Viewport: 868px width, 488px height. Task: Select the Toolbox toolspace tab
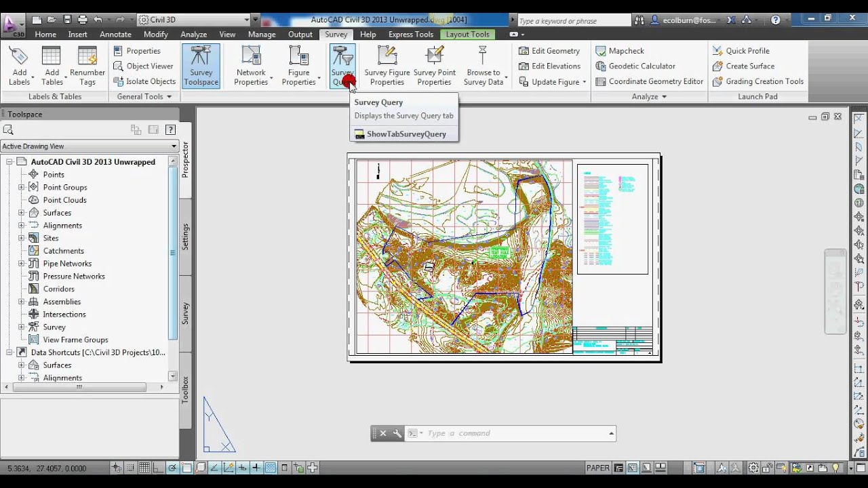185,390
